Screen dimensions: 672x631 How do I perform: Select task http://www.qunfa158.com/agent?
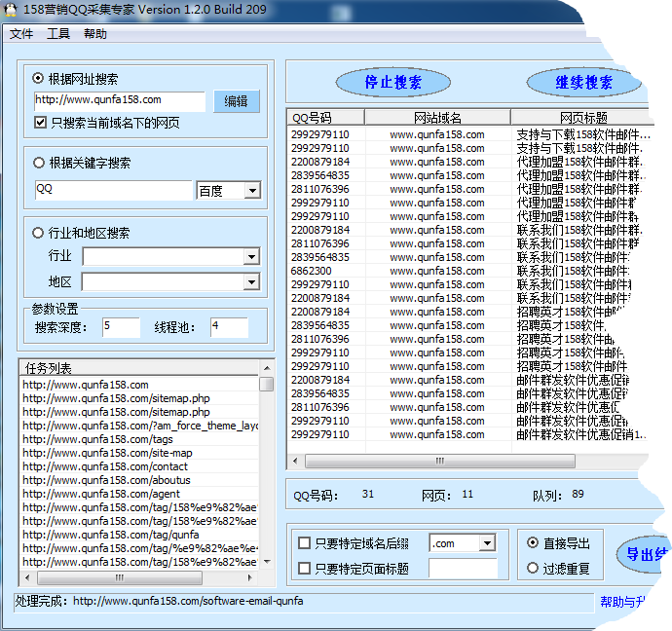(139, 494)
